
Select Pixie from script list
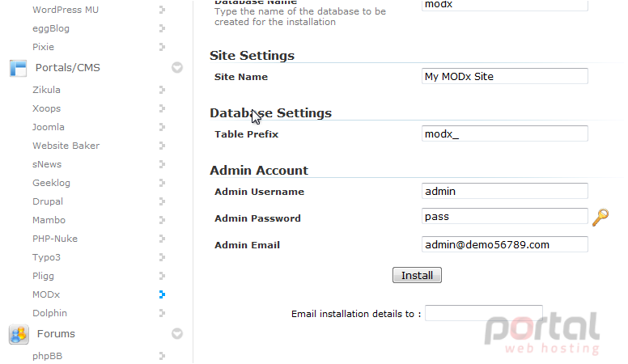pyautogui.click(x=43, y=47)
